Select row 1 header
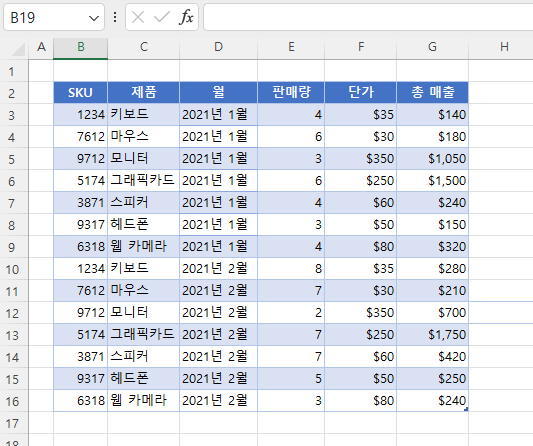The height and width of the screenshot is (446, 533). pos(14,71)
